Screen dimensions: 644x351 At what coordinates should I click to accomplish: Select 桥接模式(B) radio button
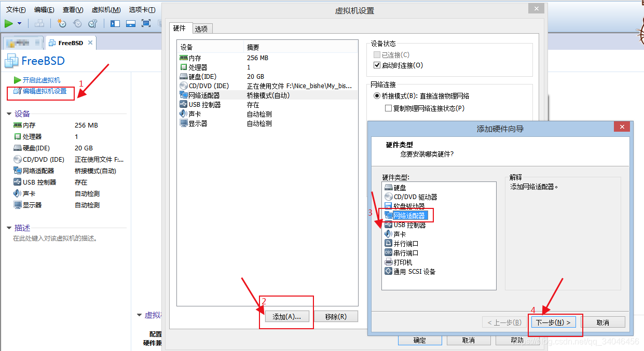coord(377,96)
